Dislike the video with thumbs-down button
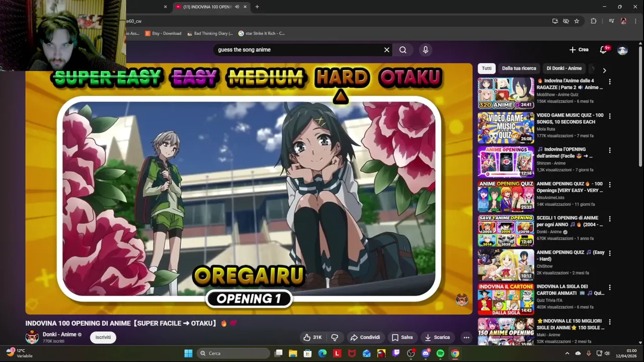644x362 pixels. (335, 337)
